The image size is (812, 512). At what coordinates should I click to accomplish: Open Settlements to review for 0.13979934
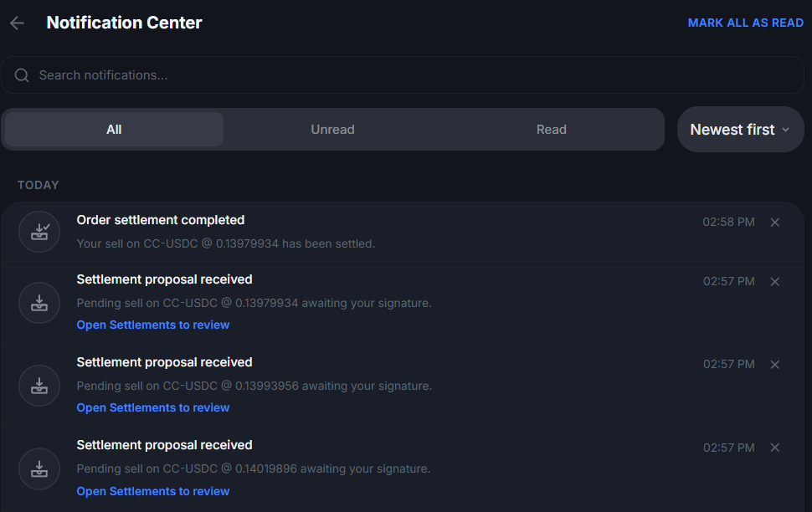point(152,325)
